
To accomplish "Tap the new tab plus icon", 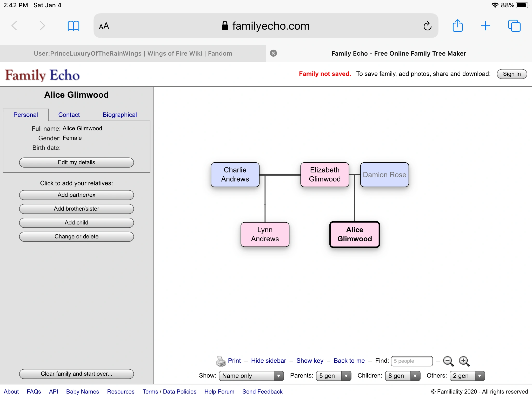I will [x=485, y=26].
